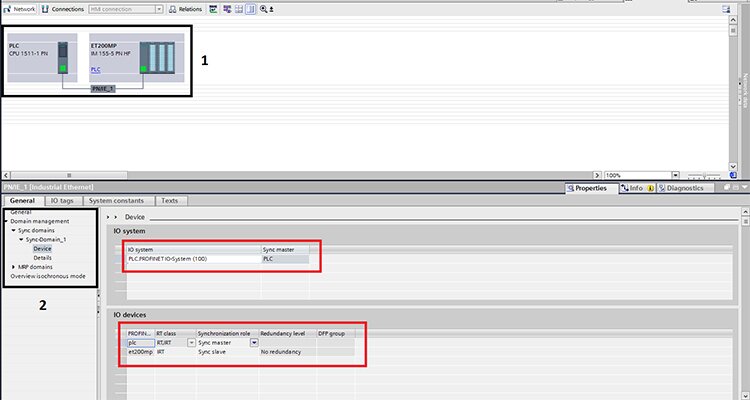Click the blue overview navigation icon
Screen dimensions: 750x400
pos(733,175)
